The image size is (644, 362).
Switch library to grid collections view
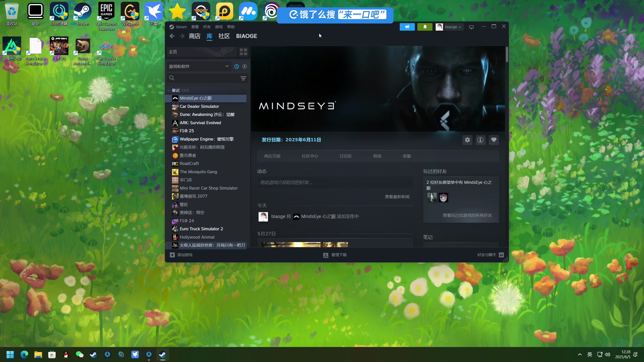click(243, 52)
